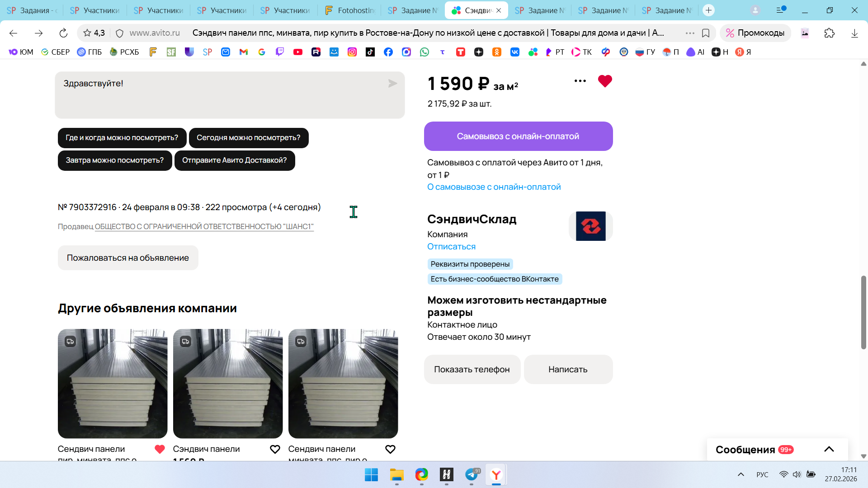The width and height of the screenshot is (868, 488).
Task: Switch to the Fotohosting tab
Action: point(350,10)
